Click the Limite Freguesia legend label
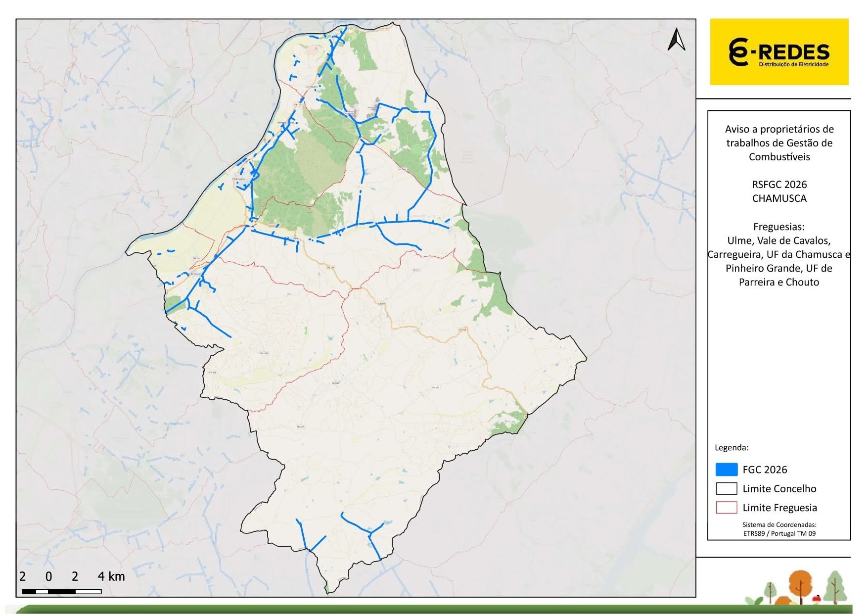Viewport: 868px width, 614px height. [x=779, y=508]
